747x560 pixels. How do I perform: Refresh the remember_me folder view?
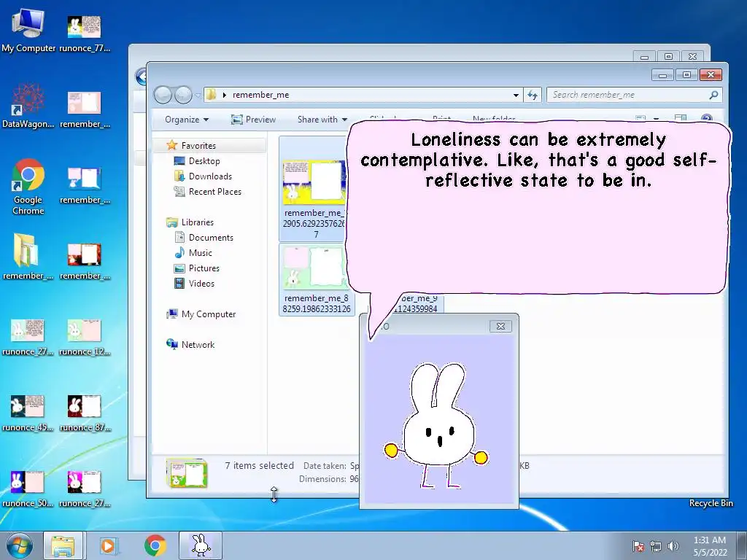(x=533, y=95)
